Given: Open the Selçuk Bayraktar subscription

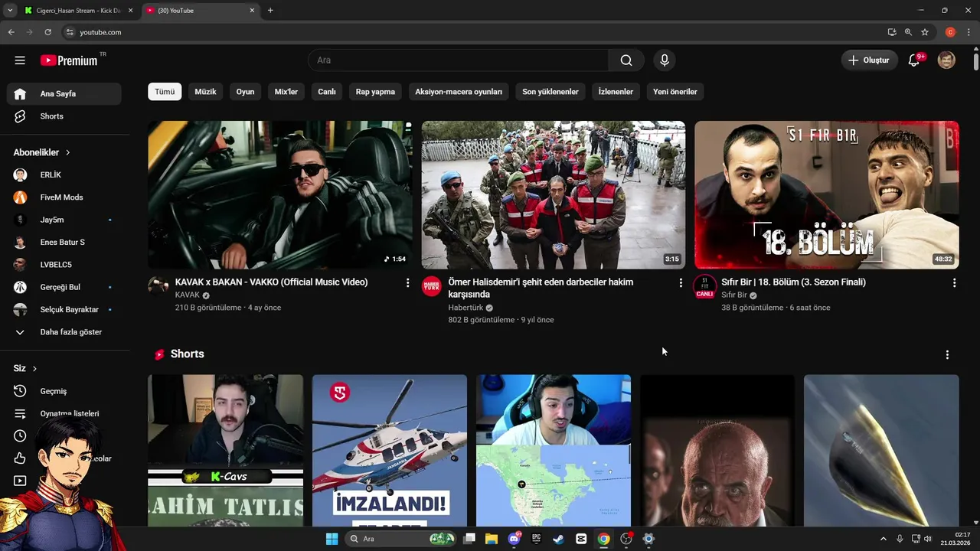Looking at the screenshot, I should click(x=64, y=309).
